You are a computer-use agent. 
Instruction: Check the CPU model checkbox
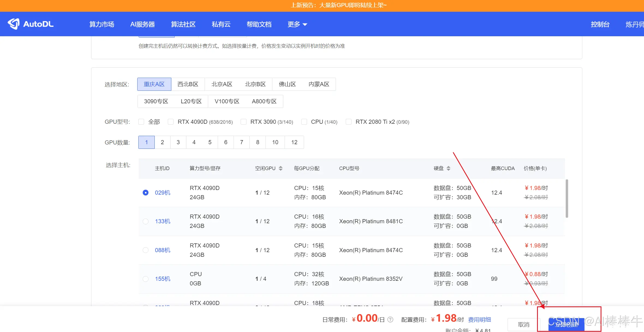pos(304,122)
